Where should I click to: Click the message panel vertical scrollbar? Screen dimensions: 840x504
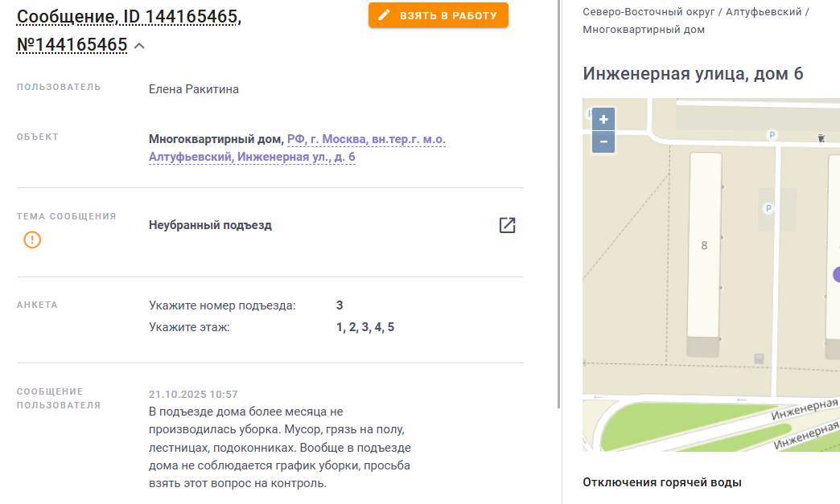[559, 201]
